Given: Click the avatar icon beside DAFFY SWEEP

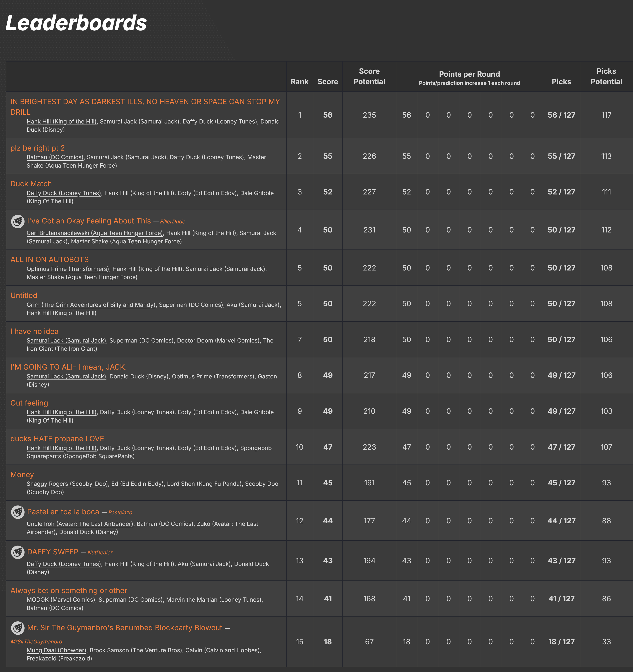Looking at the screenshot, I should click(18, 552).
